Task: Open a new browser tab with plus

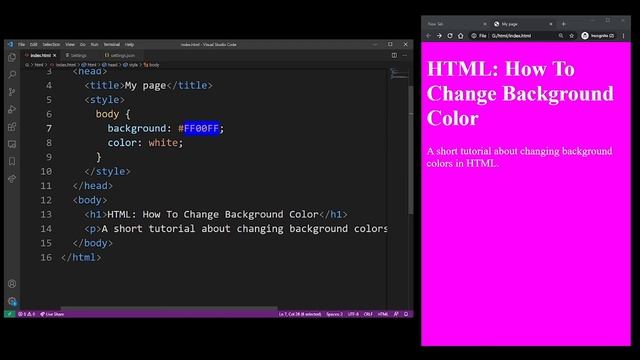Action: click(x=563, y=24)
